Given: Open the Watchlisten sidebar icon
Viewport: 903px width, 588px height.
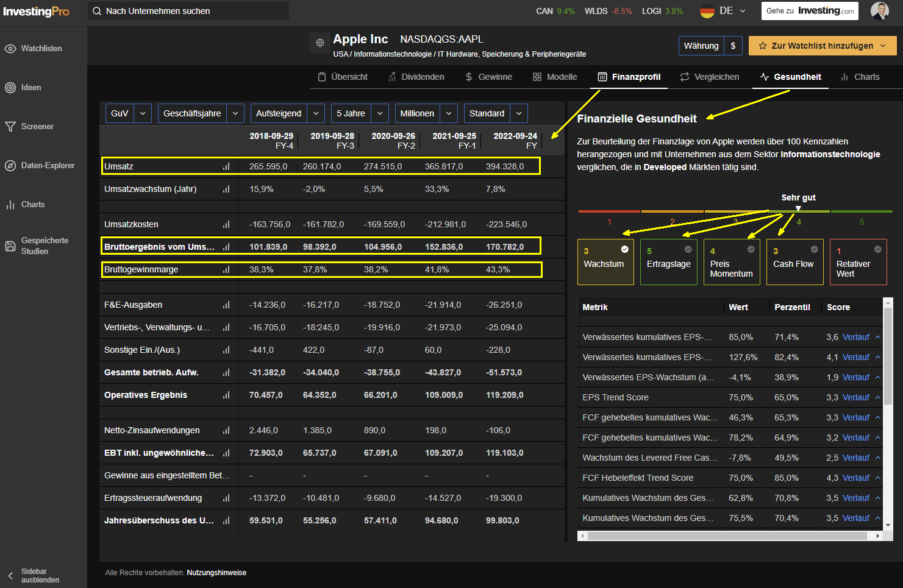Looking at the screenshot, I should click(x=10, y=49).
